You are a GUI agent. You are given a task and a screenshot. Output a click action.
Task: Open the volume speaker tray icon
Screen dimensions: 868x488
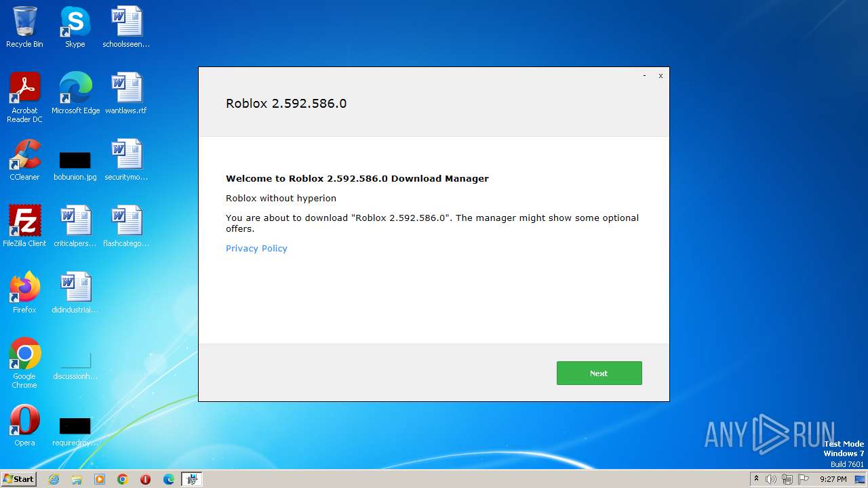771,479
